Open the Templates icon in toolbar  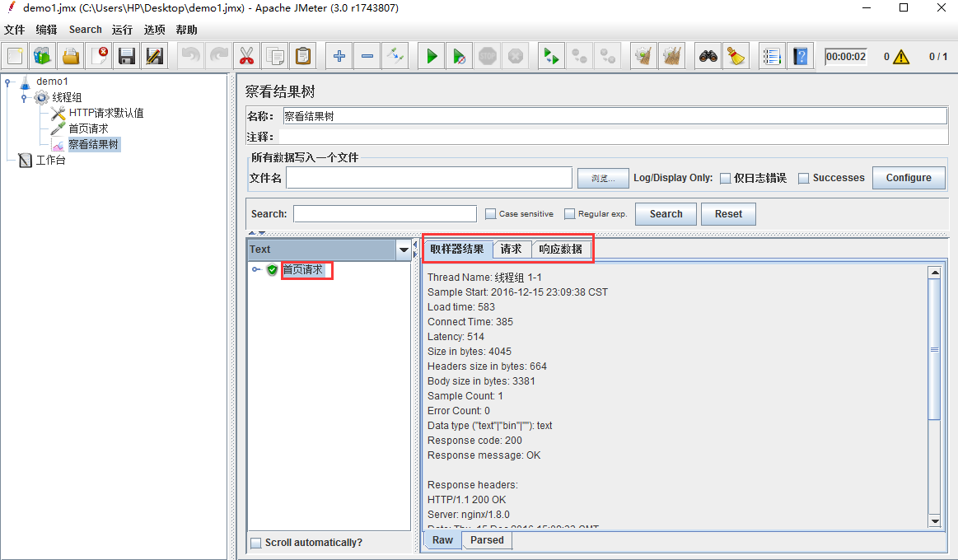click(x=42, y=56)
